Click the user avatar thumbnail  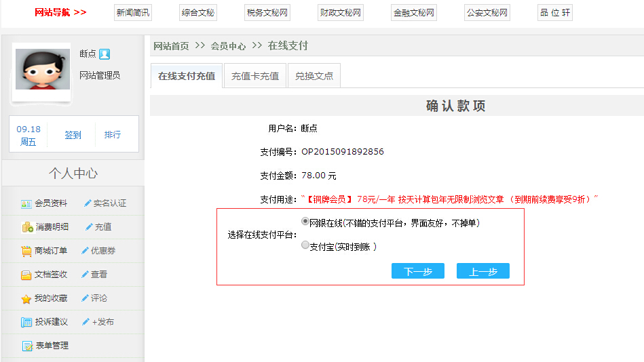pos(41,72)
